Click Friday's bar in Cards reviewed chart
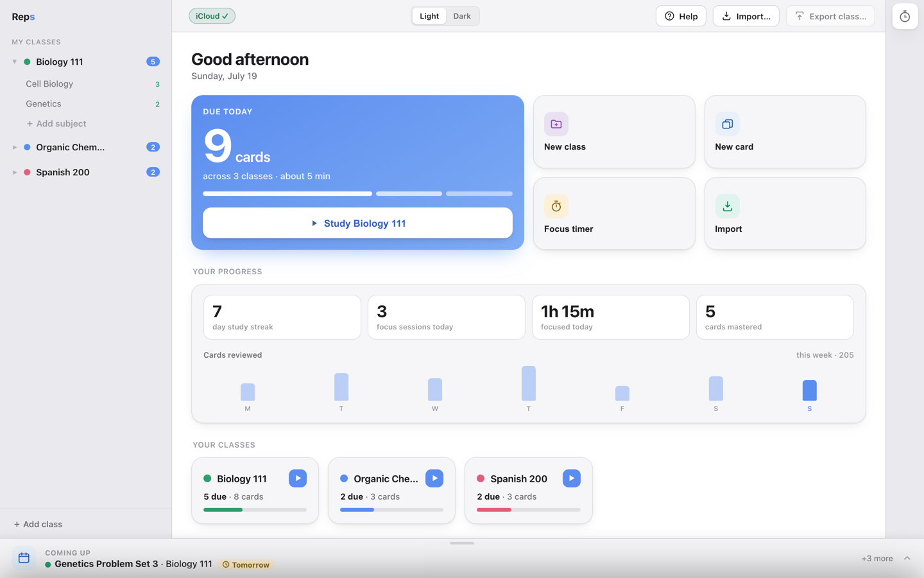This screenshot has height=578, width=924. tap(622, 393)
